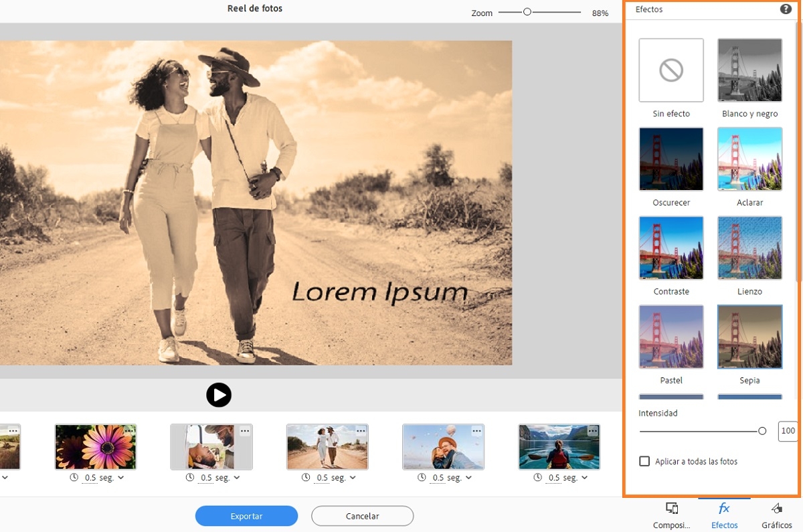The height and width of the screenshot is (532, 803).
Task: Click the Zoom slider handle
Action: [x=527, y=12]
